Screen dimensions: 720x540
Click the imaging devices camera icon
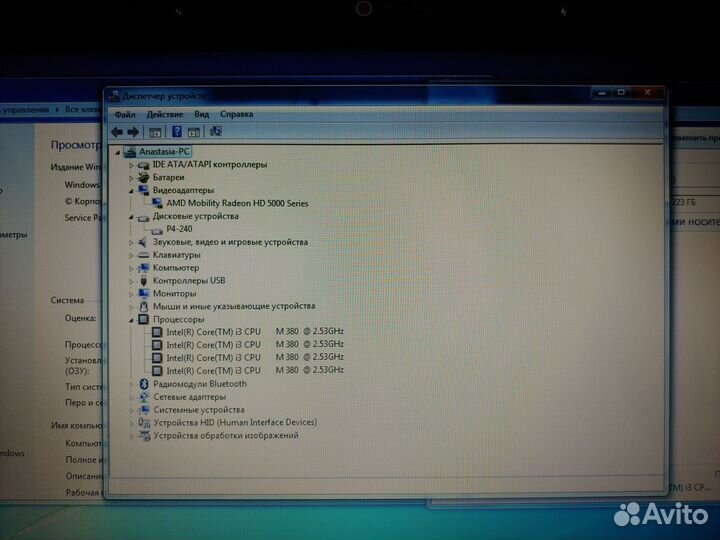(x=145, y=435)
